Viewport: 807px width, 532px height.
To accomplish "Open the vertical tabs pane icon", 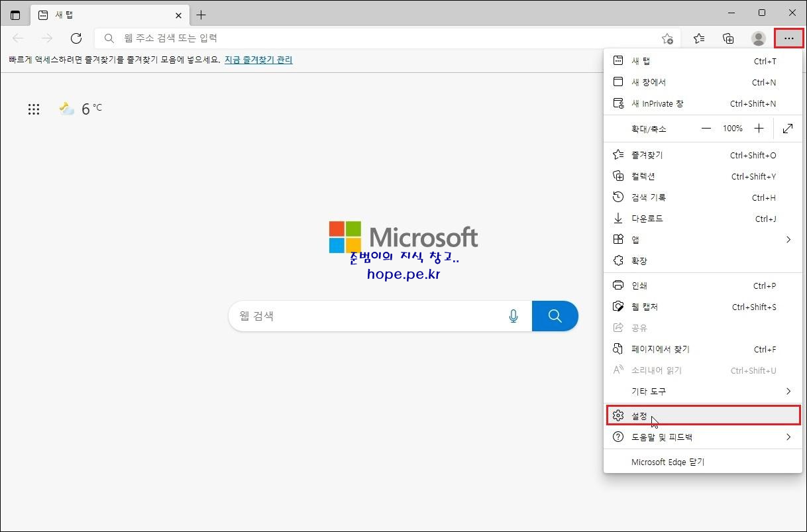I will click(x=15, y=15).
